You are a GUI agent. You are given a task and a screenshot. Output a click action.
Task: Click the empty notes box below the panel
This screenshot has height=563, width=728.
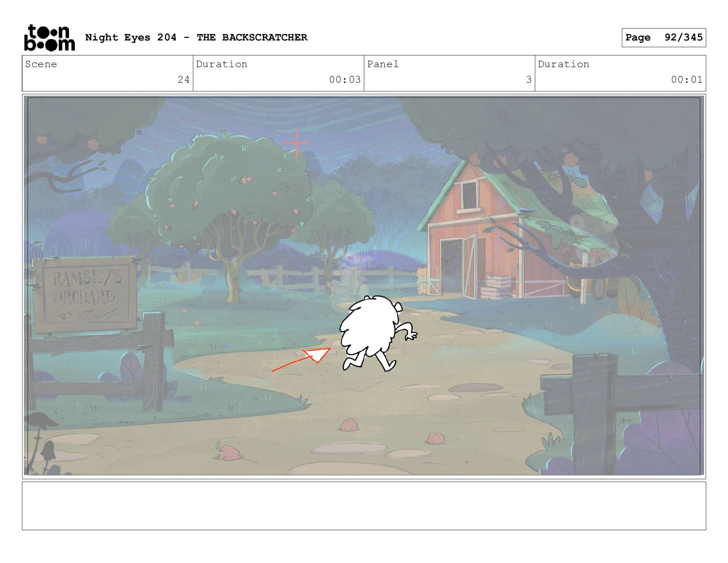(364, 506)
